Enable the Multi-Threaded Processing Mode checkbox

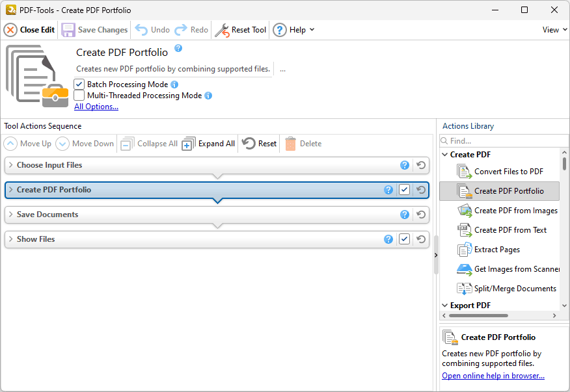click(79, 96)
